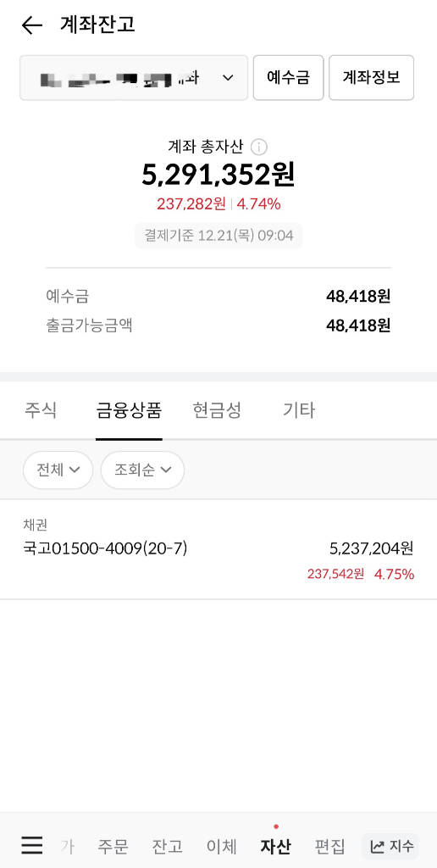Switch to the 현금성 tab
This screenshot has height=868, width=437.
(217, 410)
